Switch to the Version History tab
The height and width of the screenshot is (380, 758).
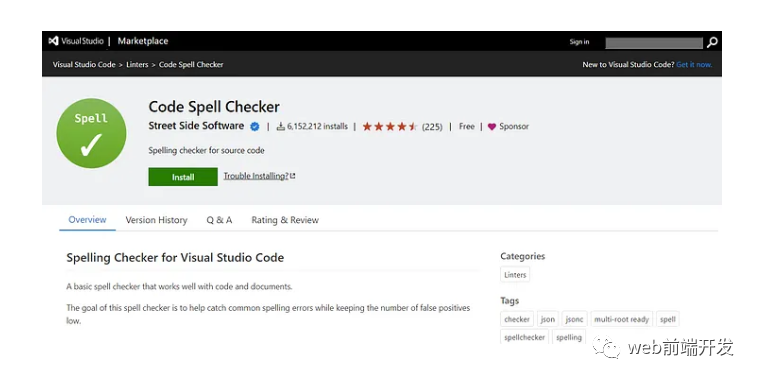pyautogui.click(x=156, y=220)
